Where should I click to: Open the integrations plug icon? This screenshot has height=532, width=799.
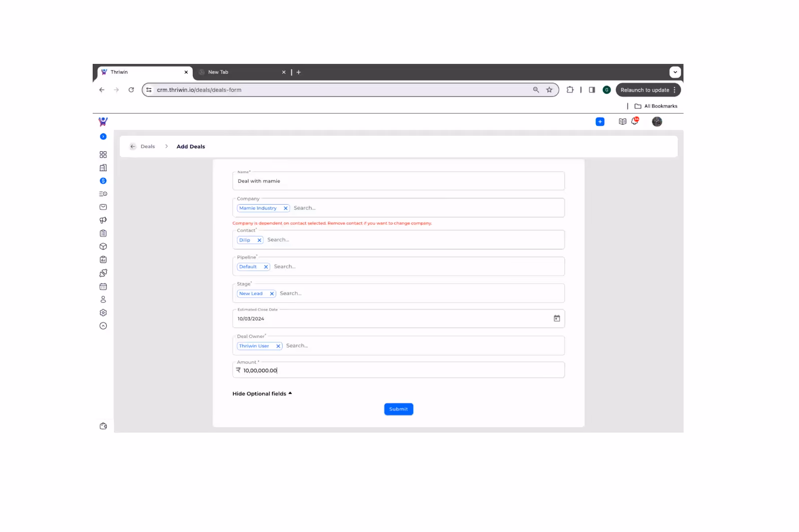point(103,273)
